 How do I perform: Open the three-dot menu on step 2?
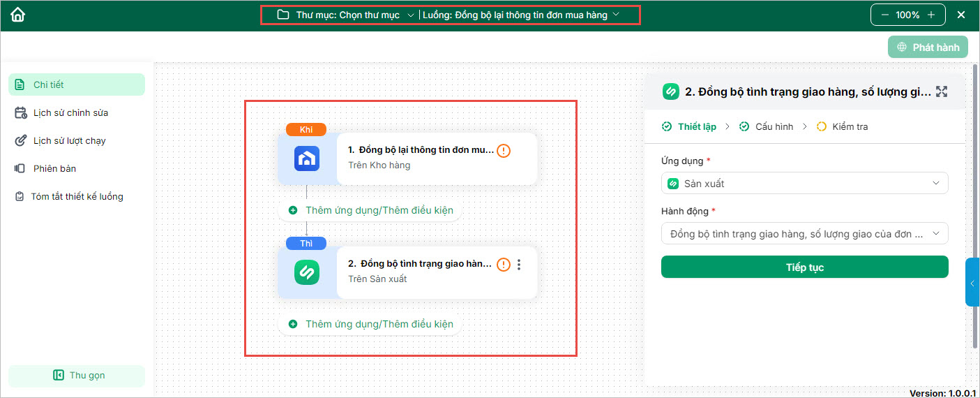pos(519,265)
